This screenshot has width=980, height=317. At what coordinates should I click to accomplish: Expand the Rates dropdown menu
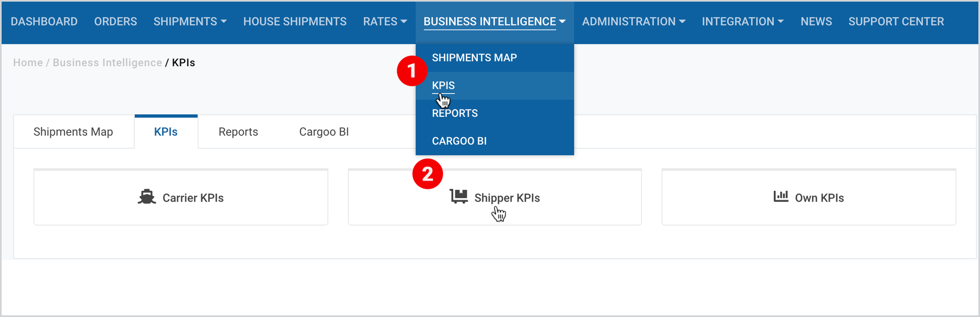(385, 21)
